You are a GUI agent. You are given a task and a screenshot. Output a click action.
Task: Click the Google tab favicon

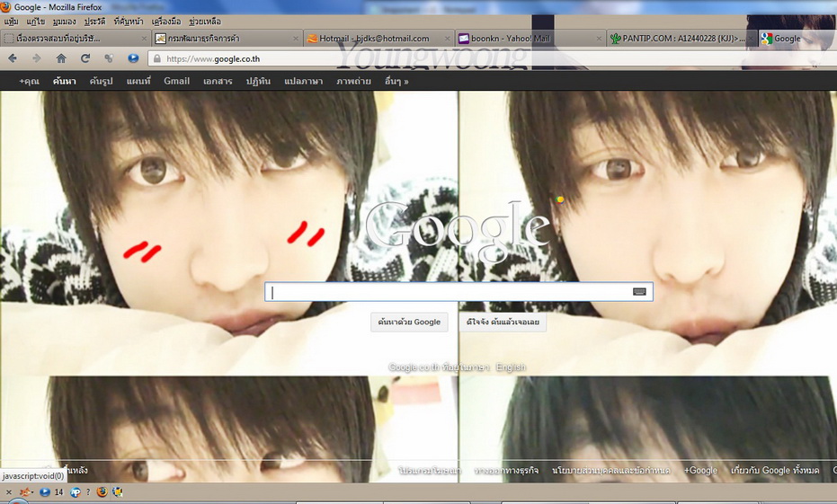(767, 39)
